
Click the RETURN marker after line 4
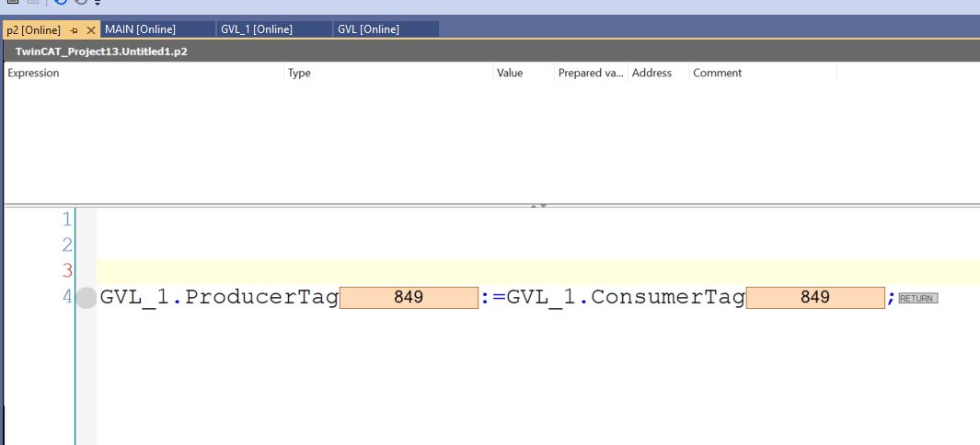tap(918, 298)
